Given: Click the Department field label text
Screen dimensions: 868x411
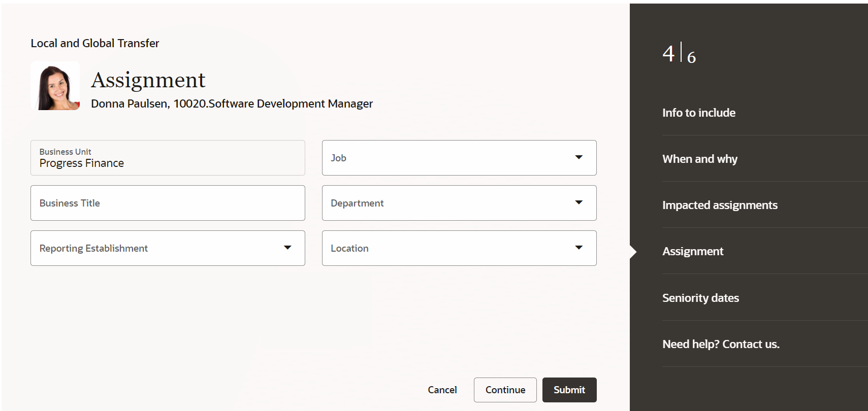Looking at the screenshot, I should [357, 203].
